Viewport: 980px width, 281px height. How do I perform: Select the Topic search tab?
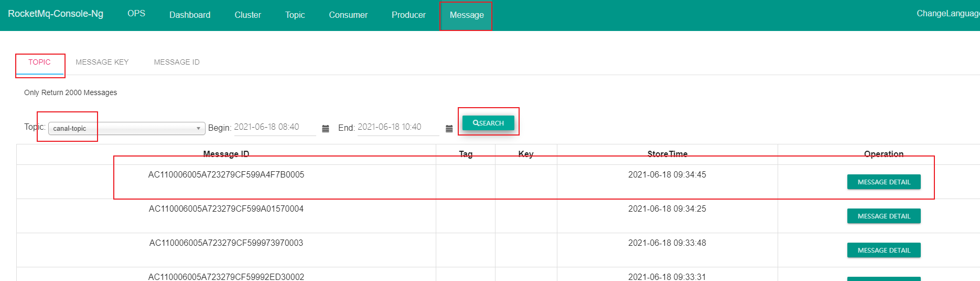[x=39, y=62]
